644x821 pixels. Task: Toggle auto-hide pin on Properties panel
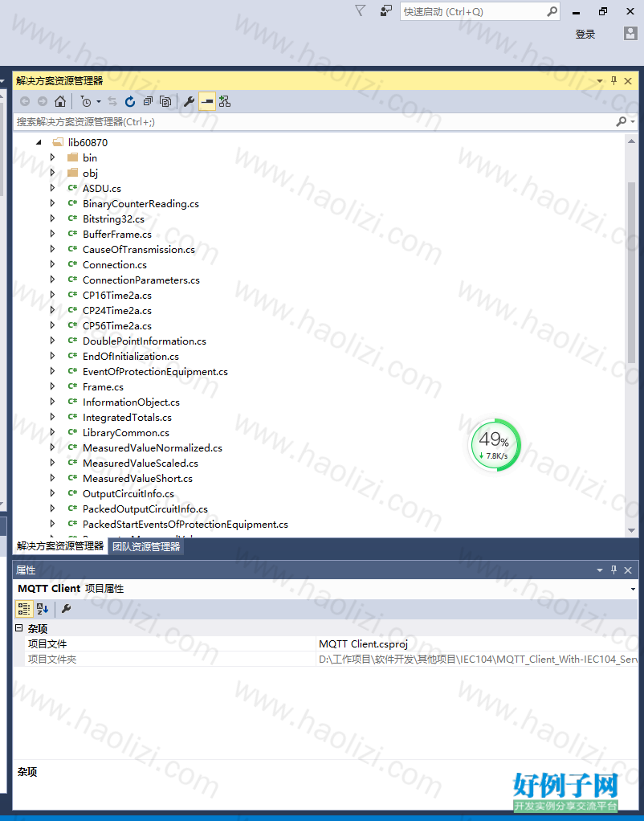pyautogui.click(x=613, y=570)
